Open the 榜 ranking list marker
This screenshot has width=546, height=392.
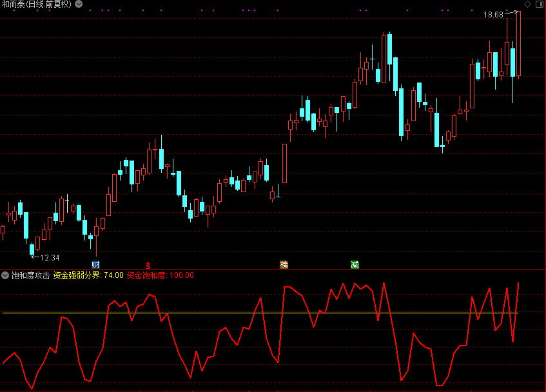click(x=284, y=264)
